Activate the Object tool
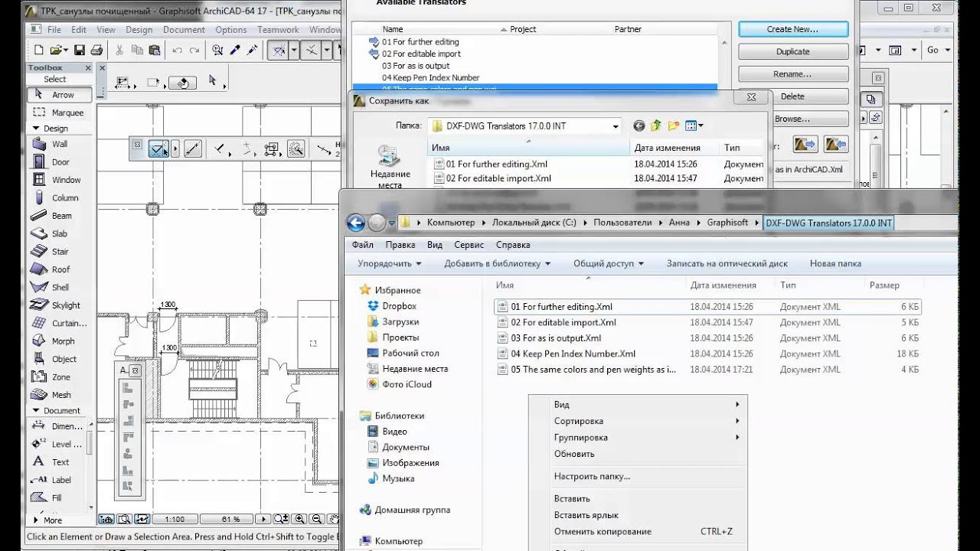The width and height of the screenshot is (980, 551). click(x=60, y=359)
